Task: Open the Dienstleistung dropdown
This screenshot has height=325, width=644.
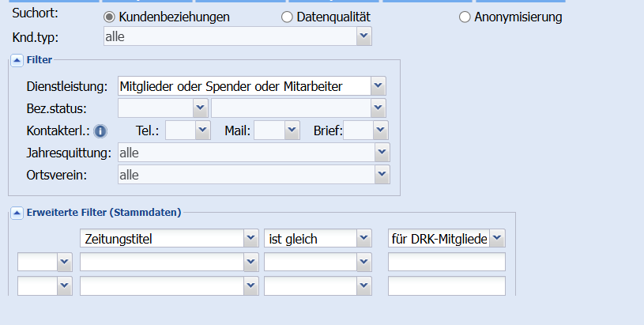Action: point(378,86)
